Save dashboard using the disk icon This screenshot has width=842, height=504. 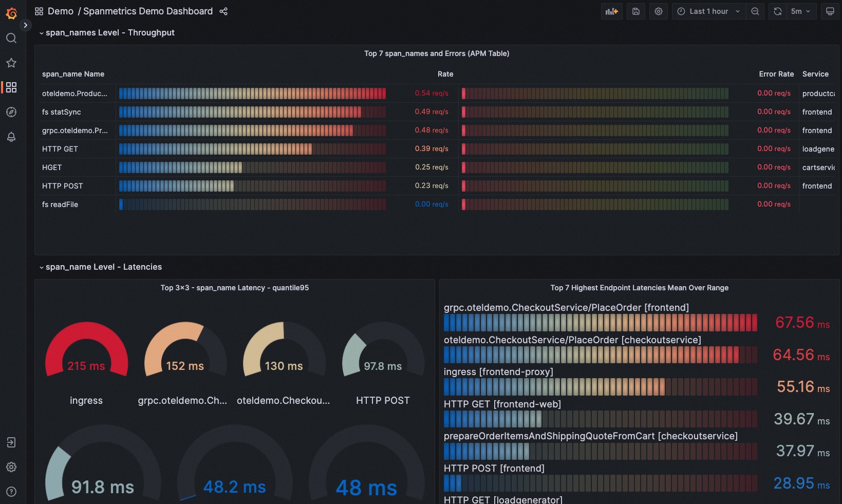click(636, 11)
